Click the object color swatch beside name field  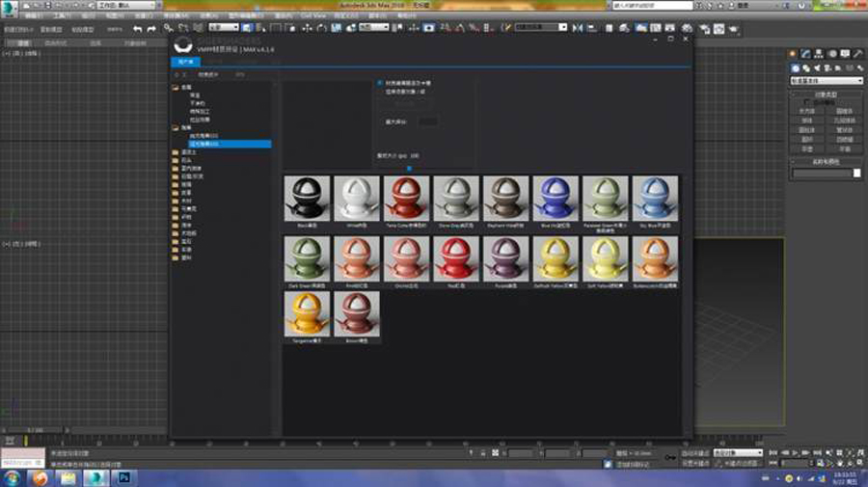pos(856,174)
